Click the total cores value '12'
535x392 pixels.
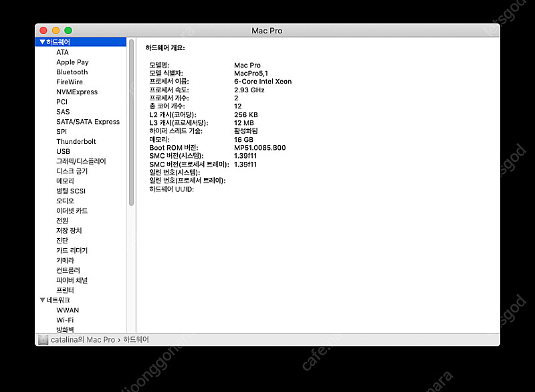pyautogui.click(x=238, y=106)
